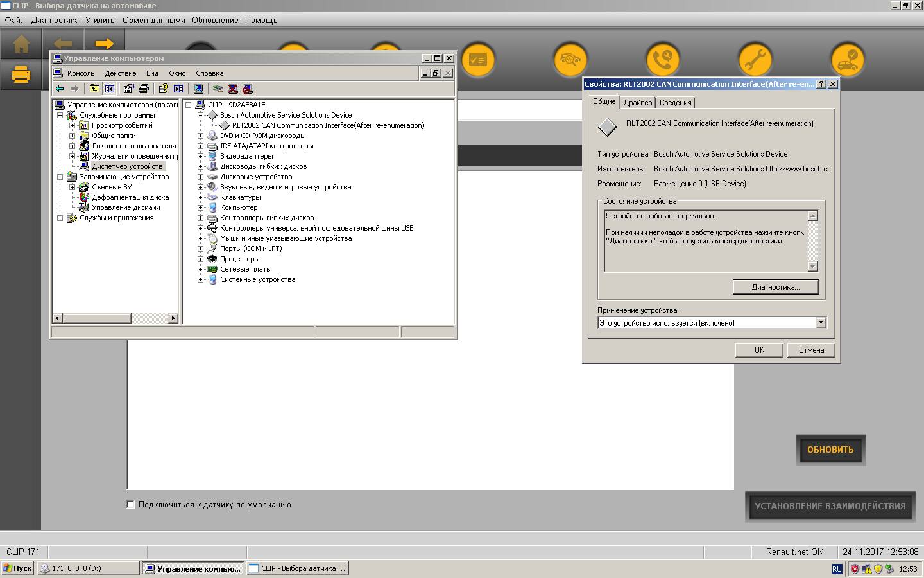
Task: Click the Help toolbar icon
Action: click(x=163, y=89)
